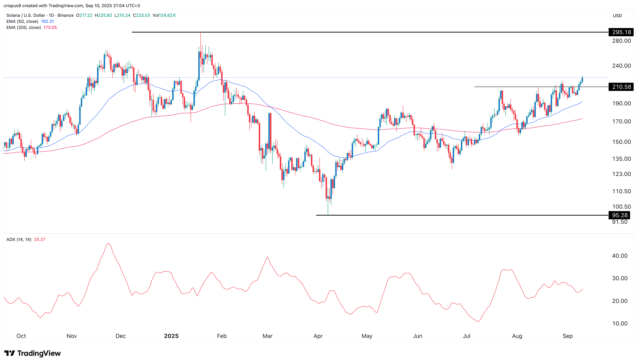Click the Solana / U.S. Dollar symbol title

coord(26,15)
